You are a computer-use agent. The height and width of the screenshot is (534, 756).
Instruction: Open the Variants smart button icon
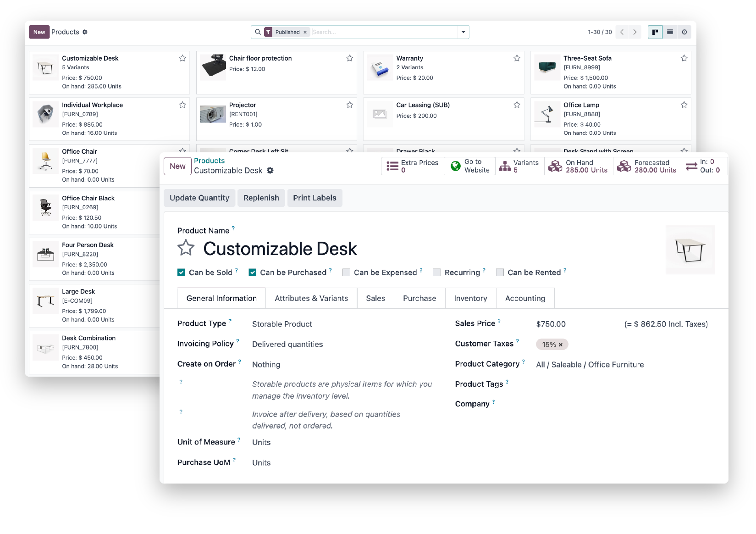click(x=505, y=166)
